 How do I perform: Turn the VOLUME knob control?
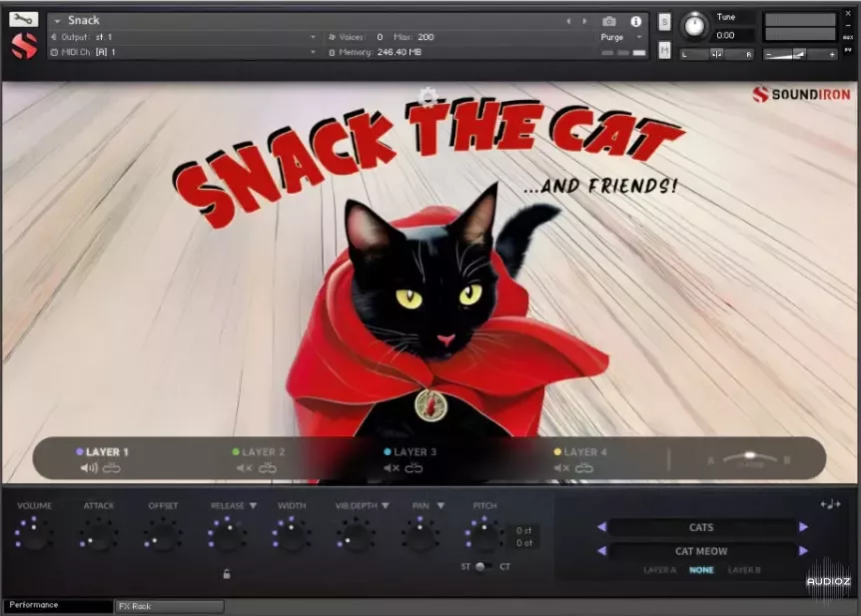coord(34,539)
